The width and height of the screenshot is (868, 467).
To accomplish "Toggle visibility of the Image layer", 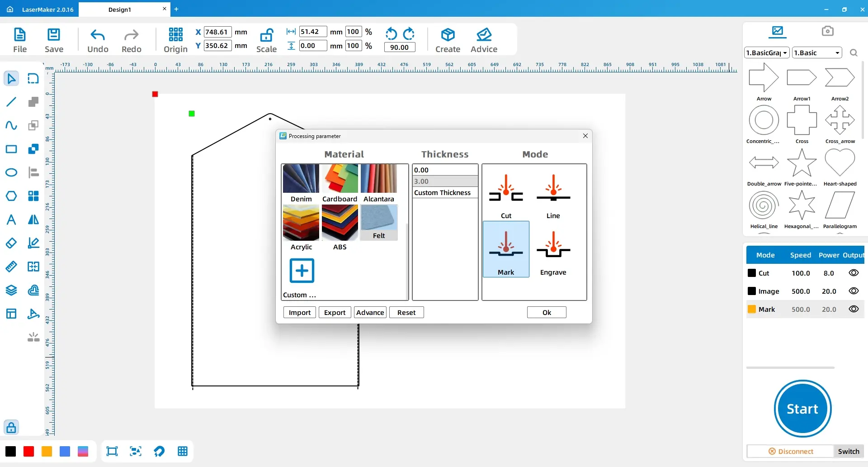I will [854, 291].
